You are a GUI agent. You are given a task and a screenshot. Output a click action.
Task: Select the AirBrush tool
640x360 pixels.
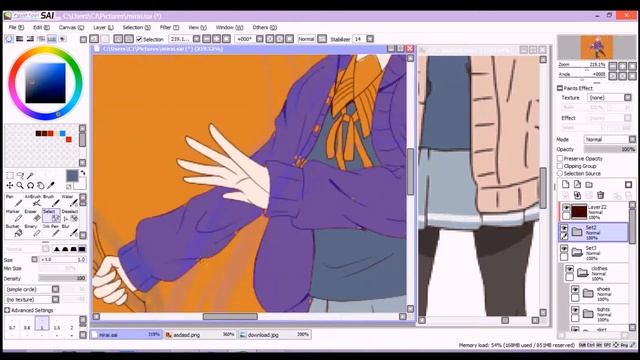[33, 201]
